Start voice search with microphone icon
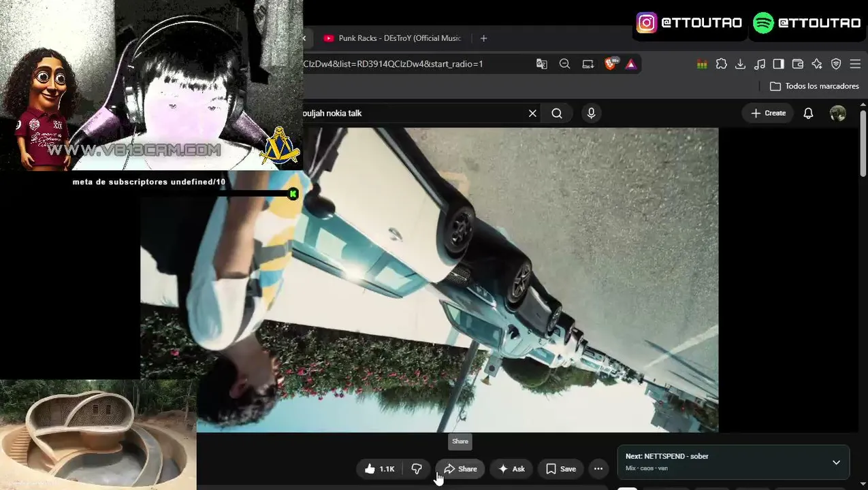Screen dimensions: 868x490 (x=591, y=114)
